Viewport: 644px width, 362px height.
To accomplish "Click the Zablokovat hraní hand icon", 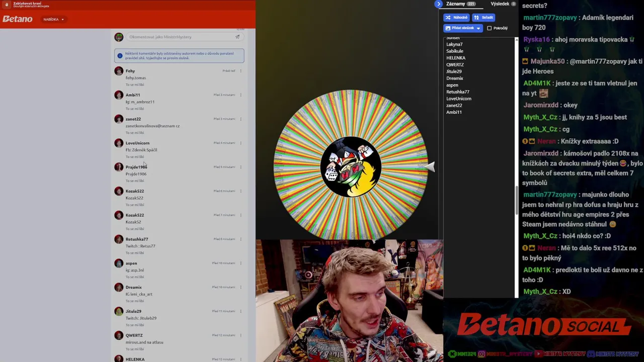I will (7, 5).
